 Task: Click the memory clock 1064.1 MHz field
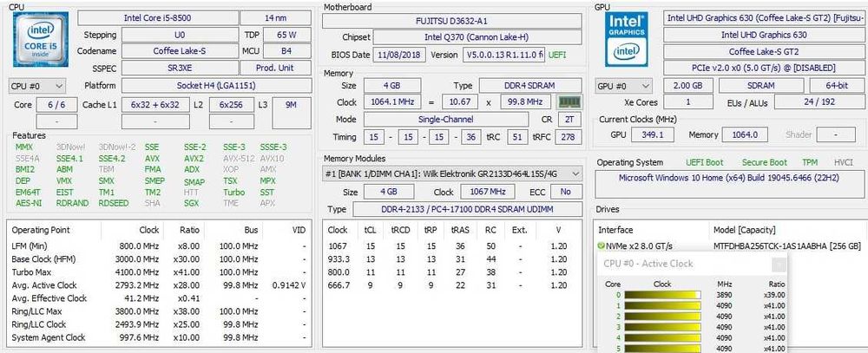[x=392, y=102]
